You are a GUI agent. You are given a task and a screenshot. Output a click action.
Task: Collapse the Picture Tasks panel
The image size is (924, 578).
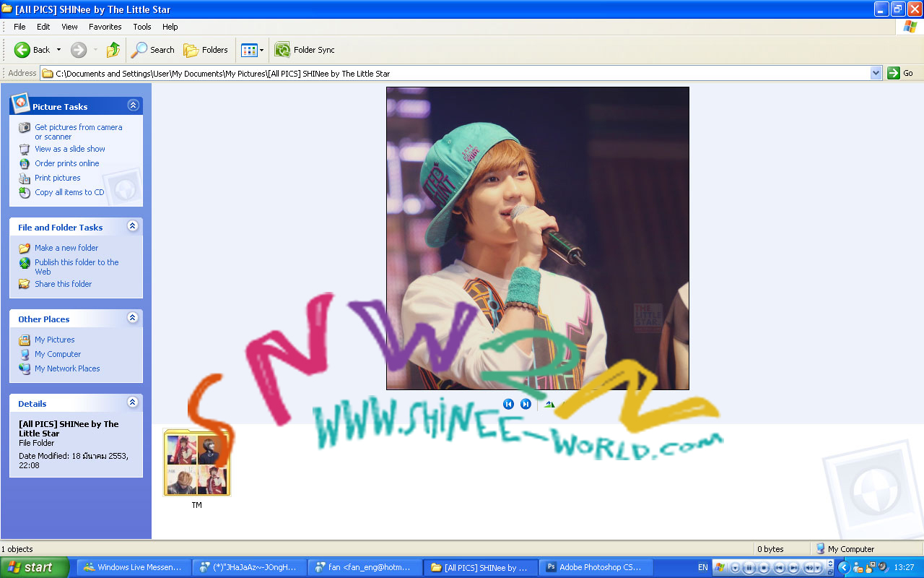[x=133, y=105]
